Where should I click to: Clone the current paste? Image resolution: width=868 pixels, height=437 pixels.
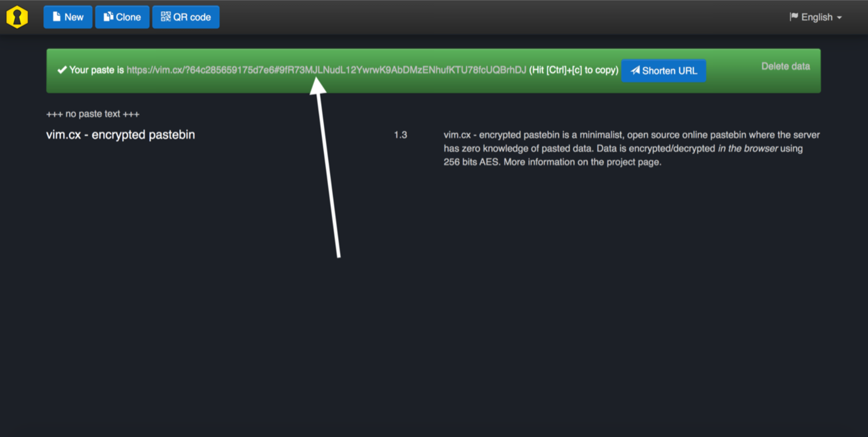click(122, 17)
